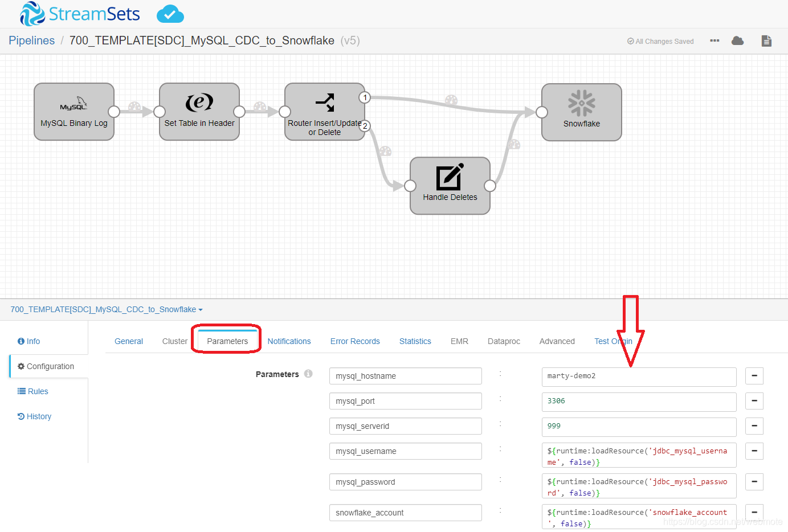This screenshot has width=788, height=532.
Task: Click the mysql_username name field
Action: click(406, 451)
